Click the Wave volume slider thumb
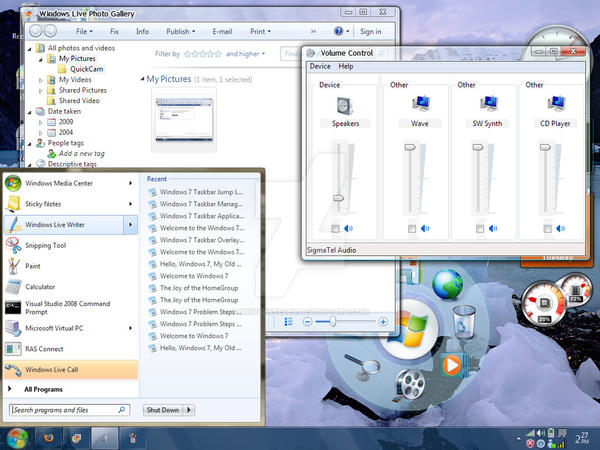The image size is (600, 450). tap(410, 147)
